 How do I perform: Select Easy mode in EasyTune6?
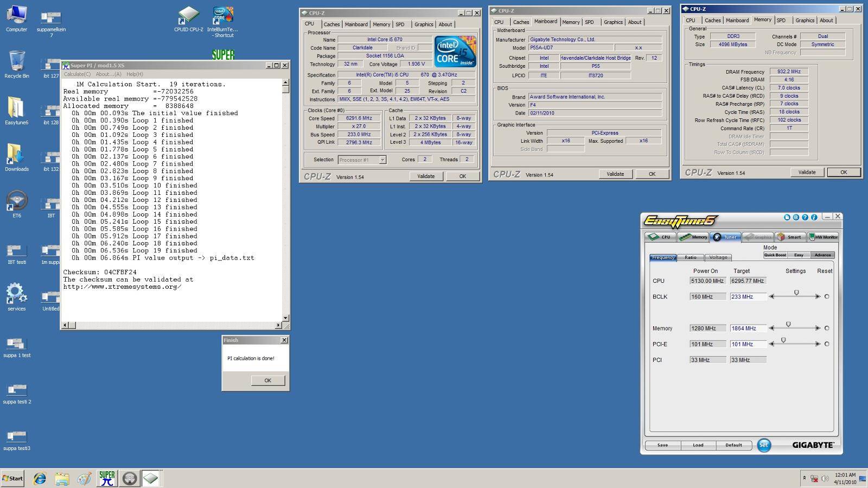point(799,255)
